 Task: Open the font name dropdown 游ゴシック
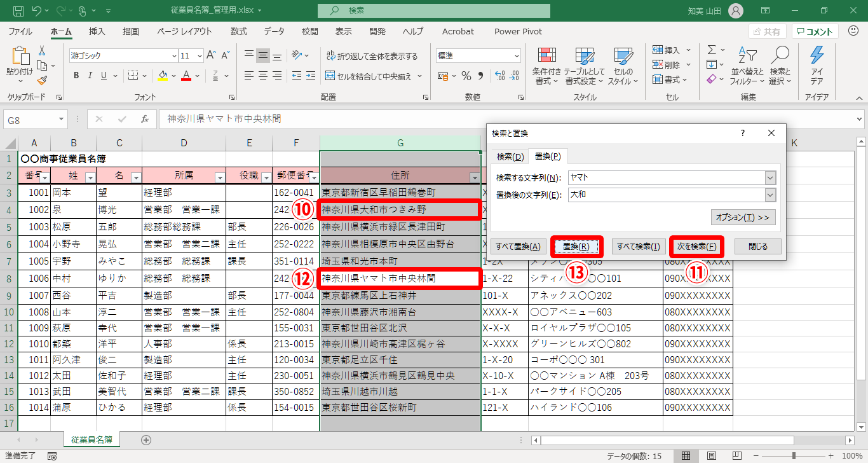[173, 56]
